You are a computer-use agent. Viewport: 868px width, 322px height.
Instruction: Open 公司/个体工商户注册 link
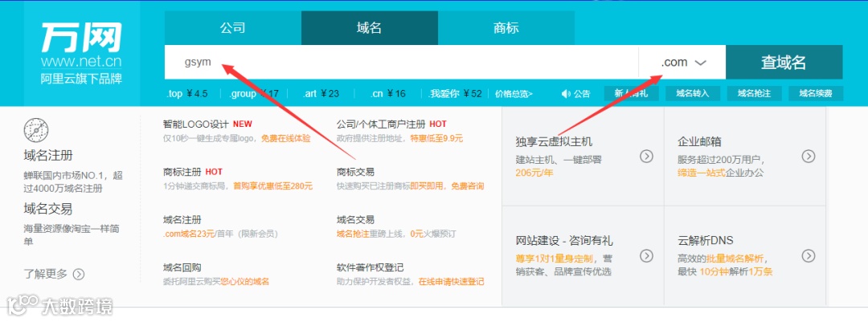tap(381, 124)
